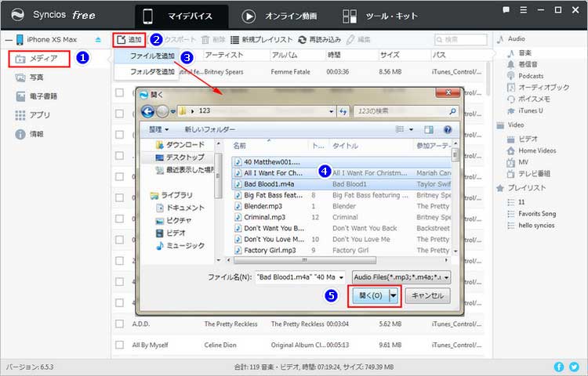This screenshot has height=376, width=588.
Task: Sort tracks by Artist column header
Action: click(x=224, y=55)
